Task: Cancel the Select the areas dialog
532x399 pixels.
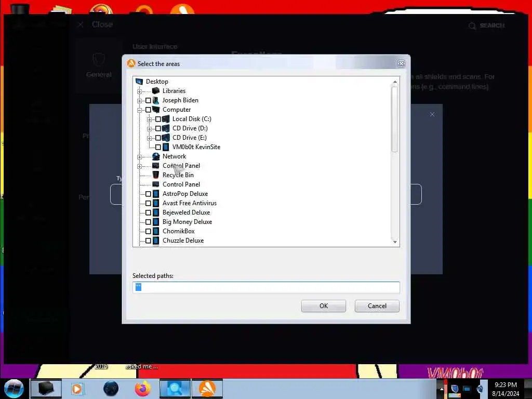Action: (377, 306)
